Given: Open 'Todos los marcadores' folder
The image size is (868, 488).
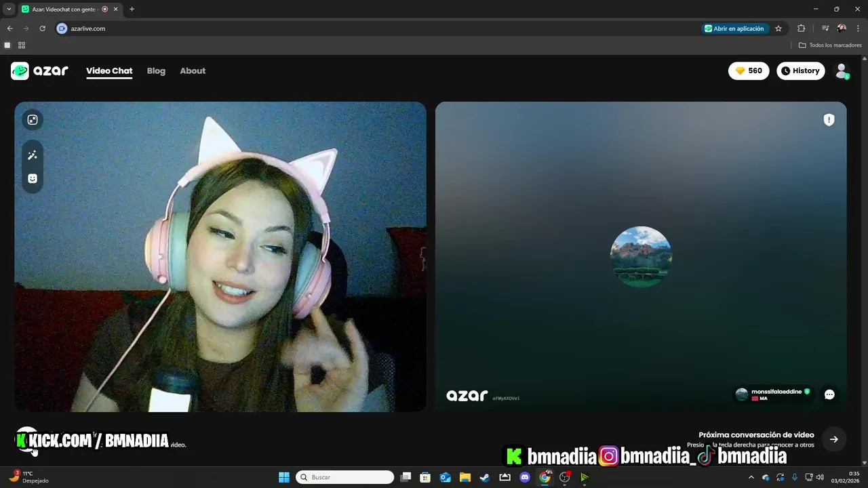Looking at the screenshot, I should click(830, 45).
